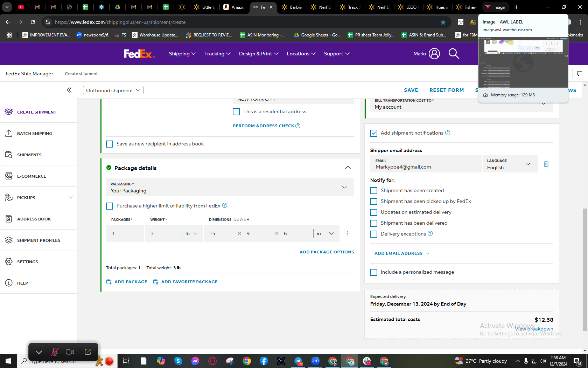Screen dimensions: 588x368
Task: Click the FedEx logo
Action: pos(139,54)
